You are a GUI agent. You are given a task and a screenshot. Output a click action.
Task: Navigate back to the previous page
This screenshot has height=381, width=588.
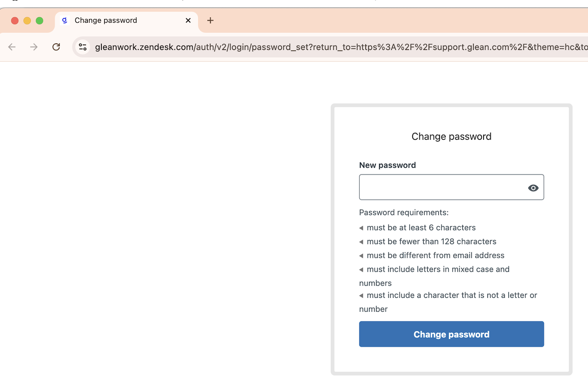click(12, 47)
